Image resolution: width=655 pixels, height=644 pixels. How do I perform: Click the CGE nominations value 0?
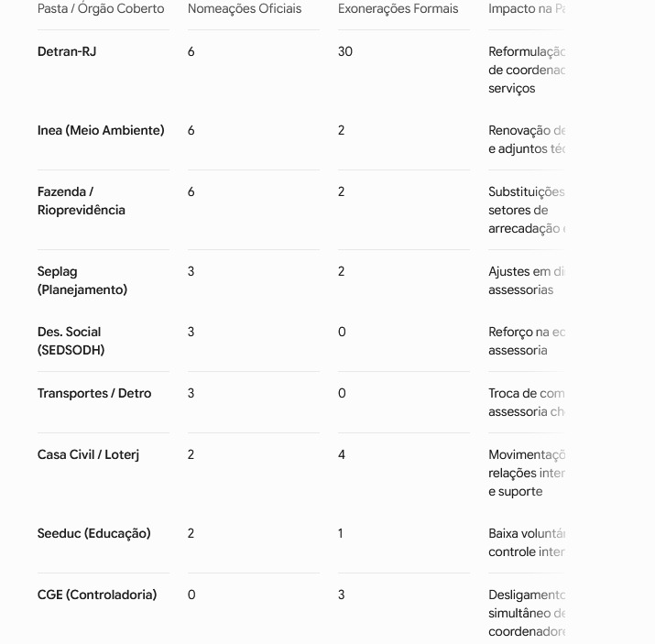point(191,595)
